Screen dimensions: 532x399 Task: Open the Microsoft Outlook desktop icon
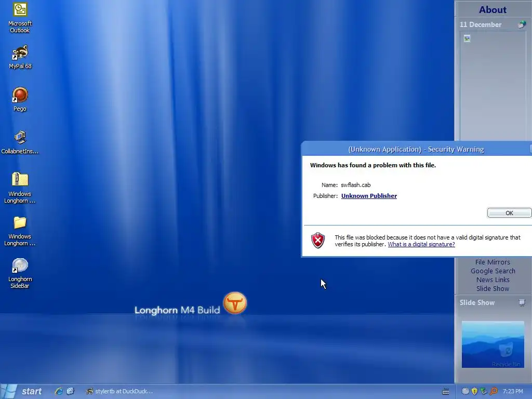tap(20, 18)
